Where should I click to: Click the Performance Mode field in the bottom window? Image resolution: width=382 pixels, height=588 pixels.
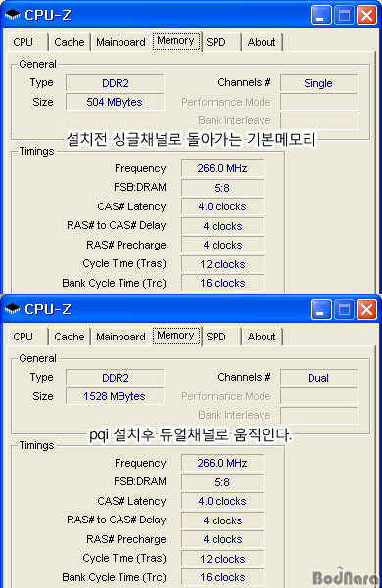pyautogui.click(x=319, y=396)
